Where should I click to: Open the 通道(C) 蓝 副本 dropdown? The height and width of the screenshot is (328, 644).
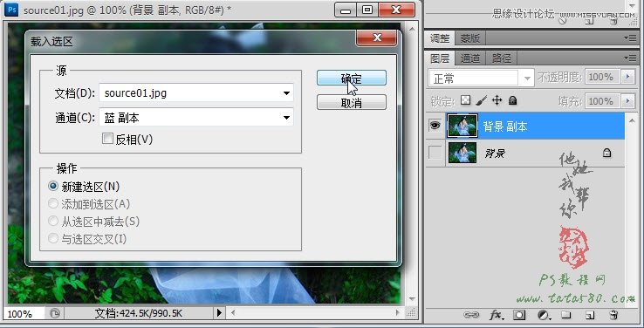coord(196,118)
